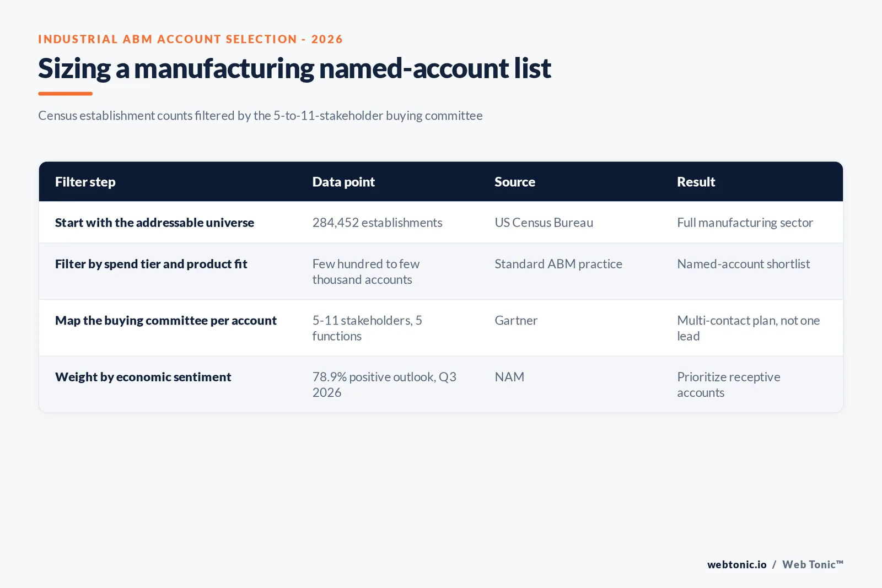The width and height of the screenshot is (882, 588).
Task: Select 'Start with the addressable universe' row label
Action: point(154,223)
